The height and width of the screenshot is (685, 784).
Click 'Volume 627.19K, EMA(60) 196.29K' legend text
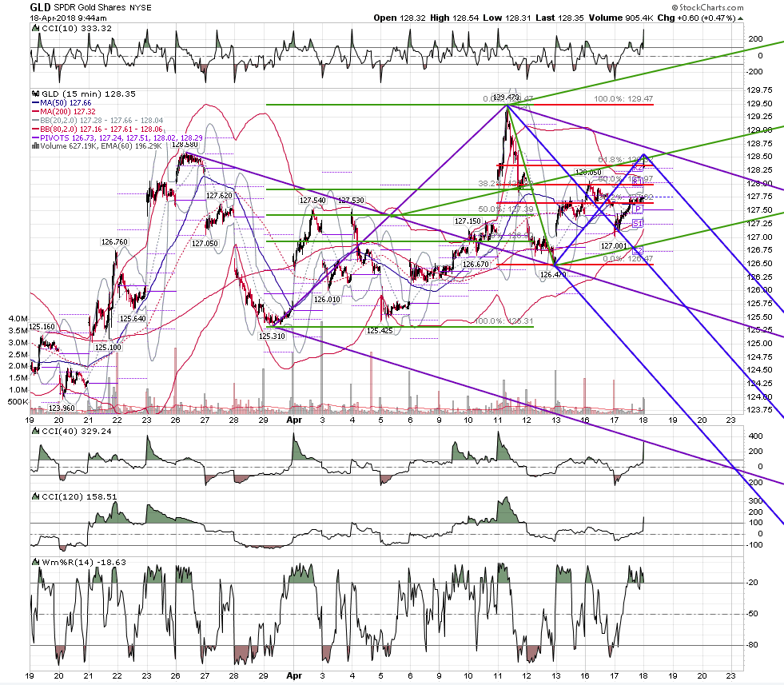(x=101, y=146)
